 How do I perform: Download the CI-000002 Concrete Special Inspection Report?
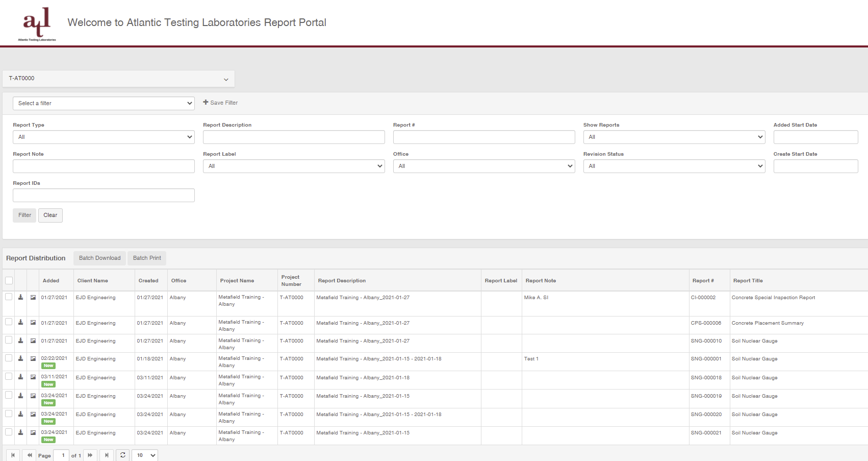(20, 297)
